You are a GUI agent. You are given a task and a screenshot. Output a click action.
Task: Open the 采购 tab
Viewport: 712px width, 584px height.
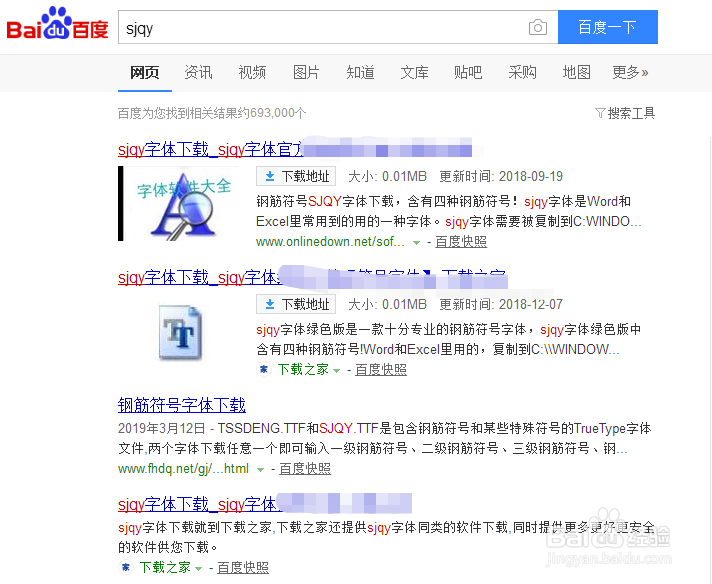pyautogui.click(x=522, y=72)
